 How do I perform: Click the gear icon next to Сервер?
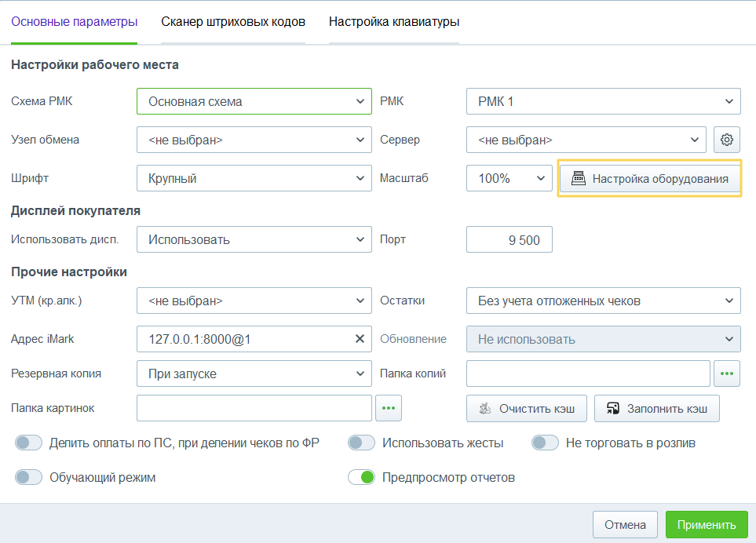pos(727,140)
